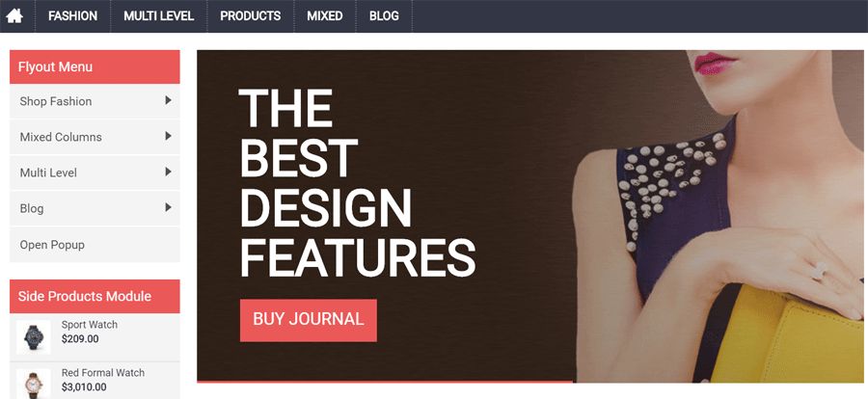Go to the home icon in navbar
868x399 pixels.
click(14, 16)
